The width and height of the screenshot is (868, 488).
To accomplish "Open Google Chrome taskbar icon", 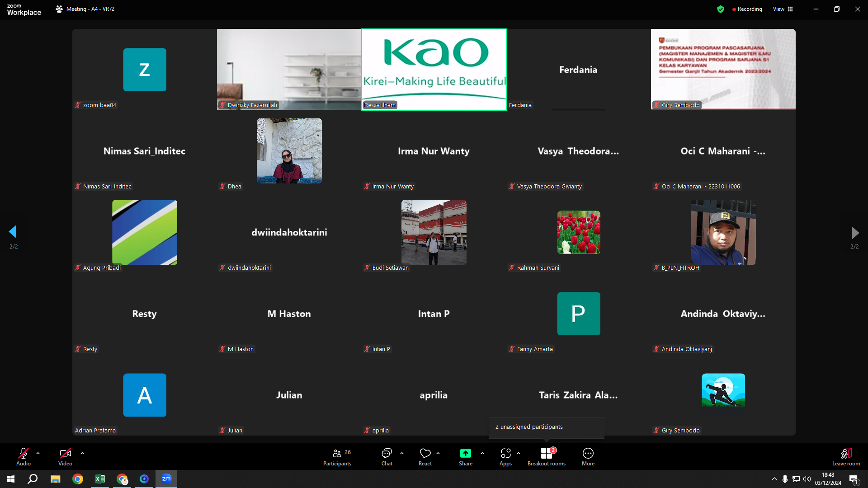I will [x=78, y=479].
